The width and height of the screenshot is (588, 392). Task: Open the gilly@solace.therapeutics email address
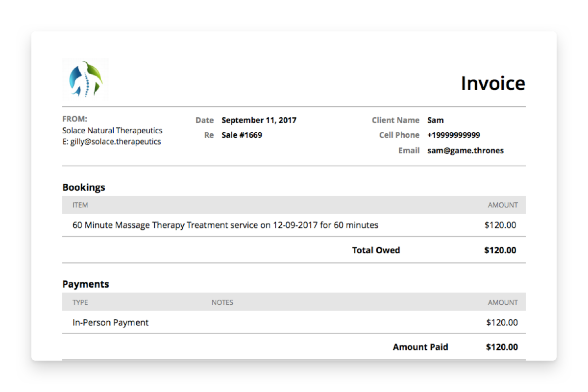coord(115,142)
